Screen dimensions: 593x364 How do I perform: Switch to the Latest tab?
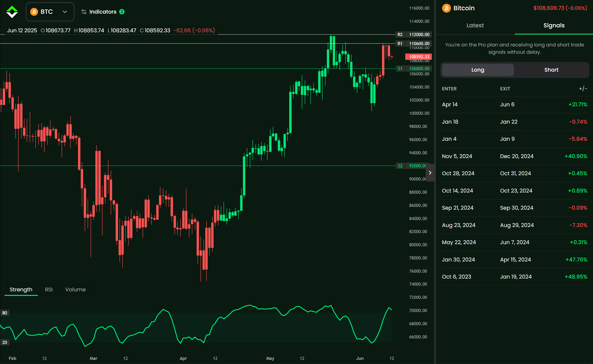pos(475,25)
